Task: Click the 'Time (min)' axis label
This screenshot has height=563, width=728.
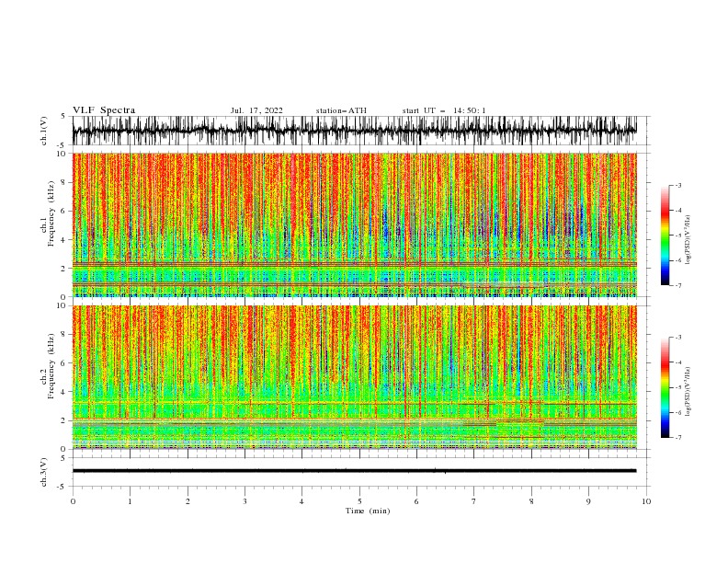Action: (368, 511)
